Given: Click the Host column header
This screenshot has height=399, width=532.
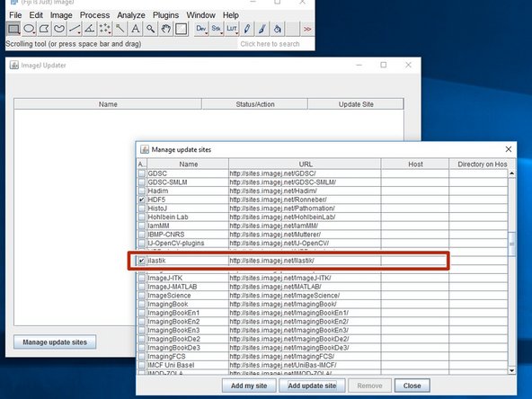Looking at the screenshot, I should pos(415,164).
